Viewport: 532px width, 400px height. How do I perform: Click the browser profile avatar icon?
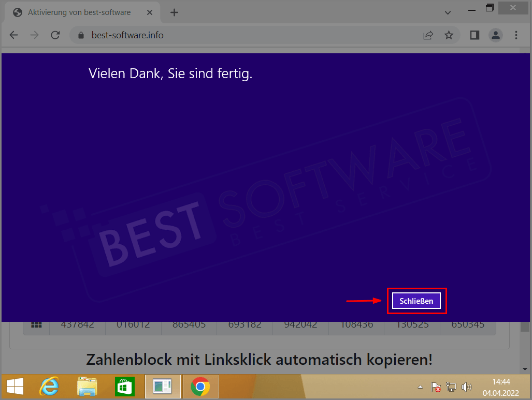tap(495, 35)
